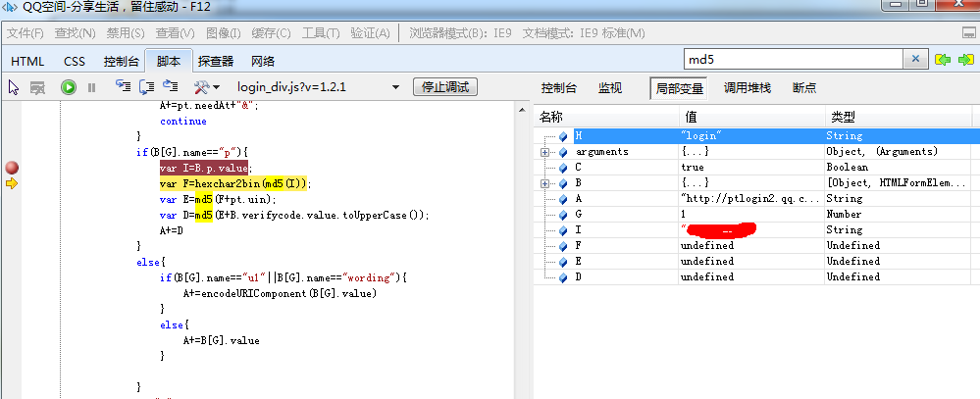The image size is (980, 399).
Task: Select variable G with value 1
Action: (757, 214)
